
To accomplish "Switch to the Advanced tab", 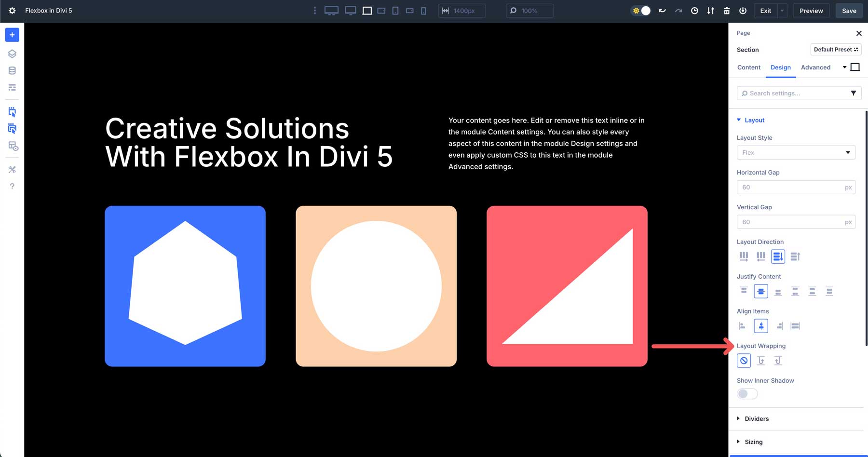I will [815, 67].
